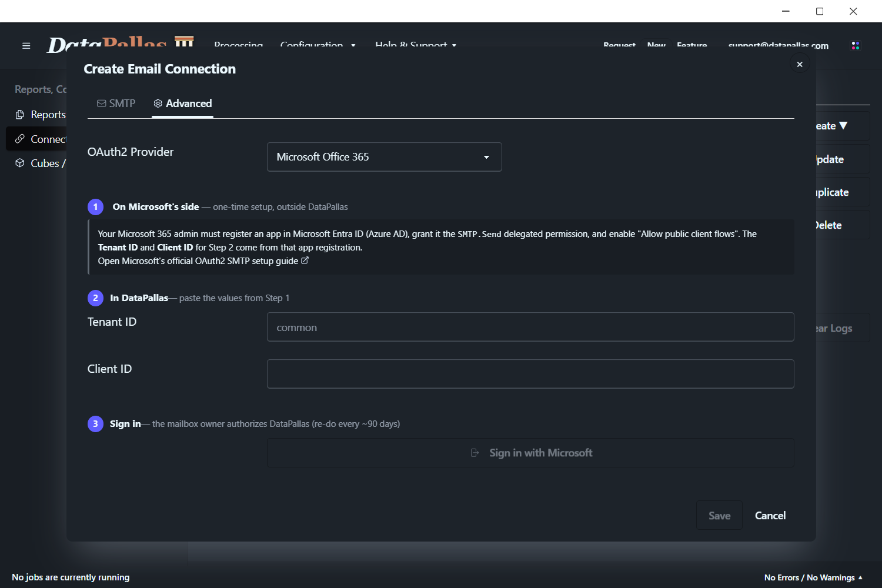This screenshot has width=882, height=588.
Task: Minimize the application window
Action: click(x=786, y=11)
